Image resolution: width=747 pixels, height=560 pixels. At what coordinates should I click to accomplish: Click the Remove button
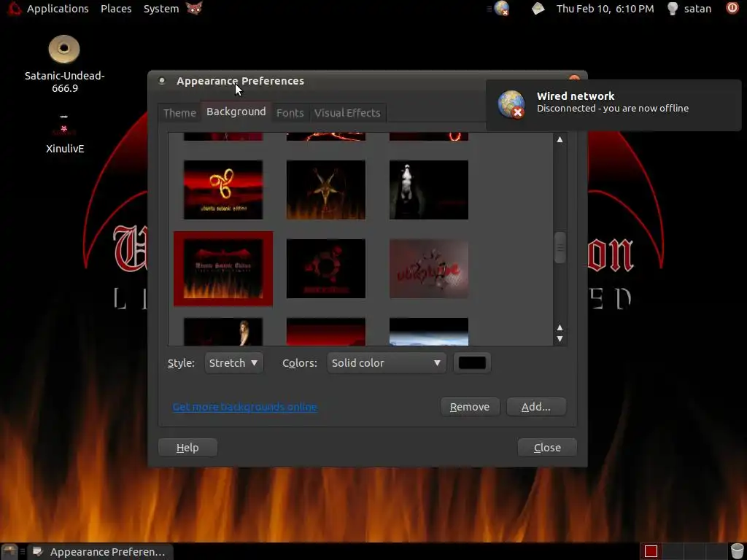[470, 407]
